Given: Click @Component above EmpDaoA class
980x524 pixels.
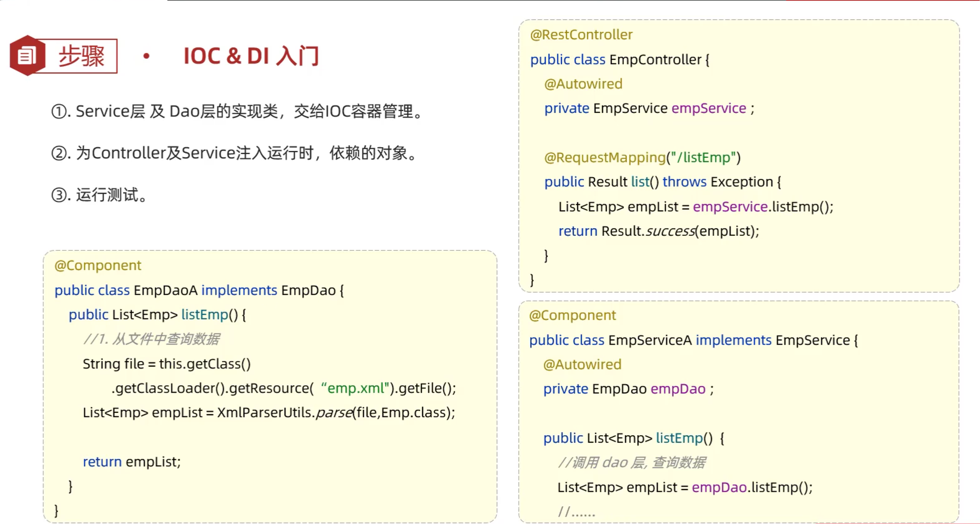Looking at the screenshot, I should [x=98, y=265].
